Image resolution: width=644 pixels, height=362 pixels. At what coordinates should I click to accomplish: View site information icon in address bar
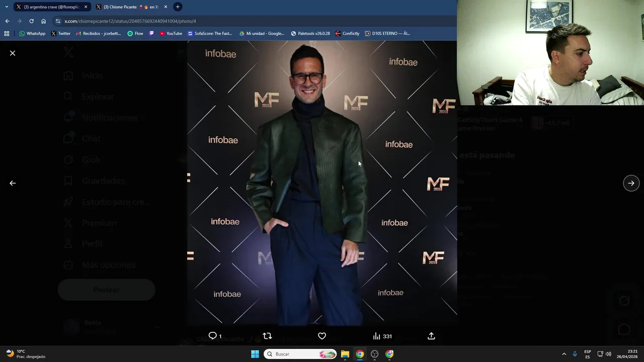[58, 21]
